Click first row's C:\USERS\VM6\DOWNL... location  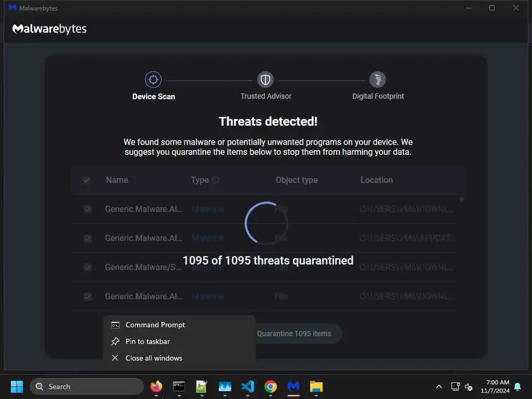pos(406,209)
